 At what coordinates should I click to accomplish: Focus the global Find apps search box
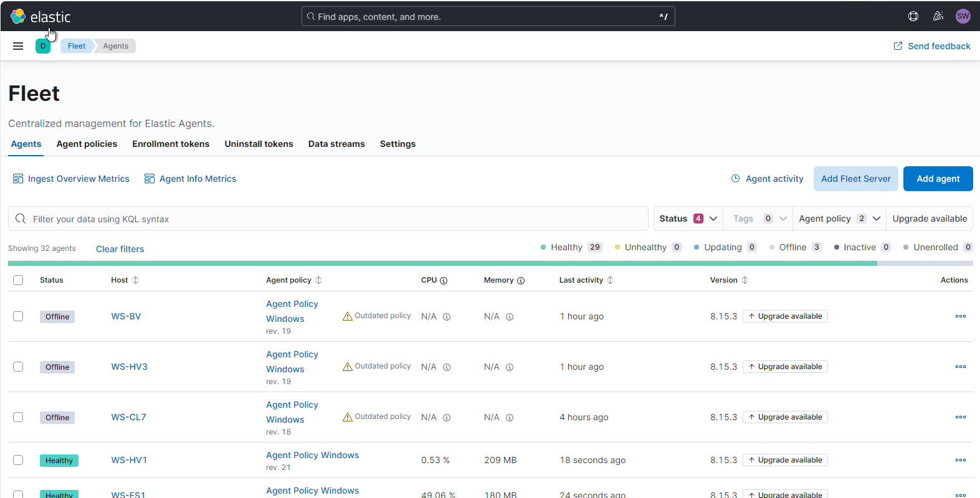tap(488, 16)
